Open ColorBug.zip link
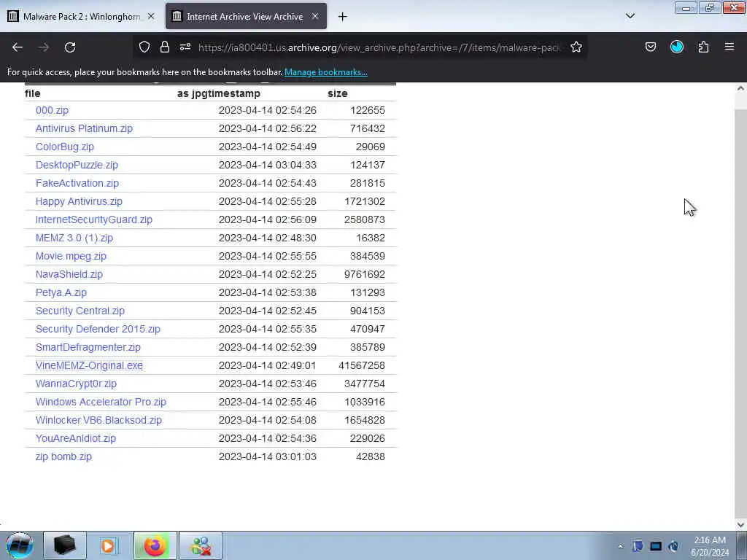The image size is (747, 560). [x=65, y=147]
